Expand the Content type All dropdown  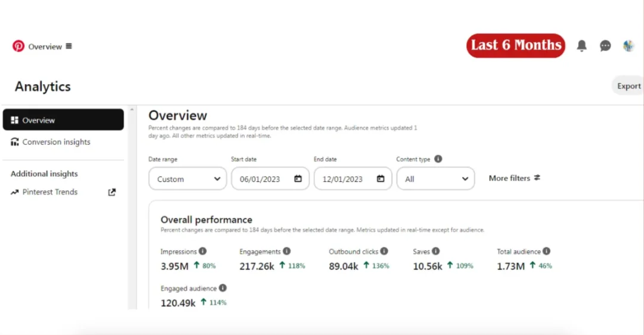coord(435,179)
